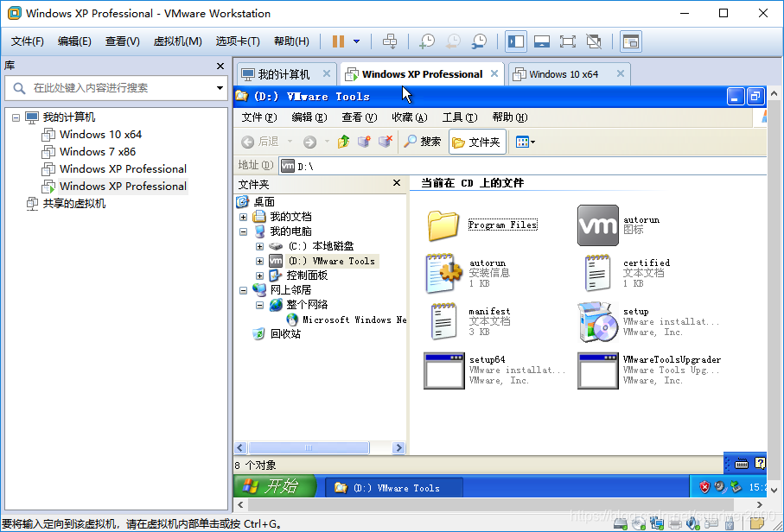This screenshot has height=532, width=784.
Task: Toggle the library sidebar view
Action: [515, 41]
